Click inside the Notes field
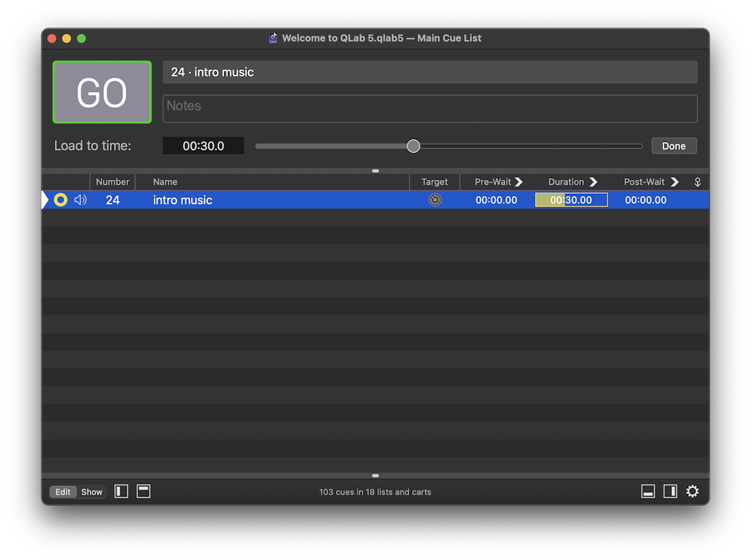The height and width of the screenshot is (560, 751). pos(429,108)
